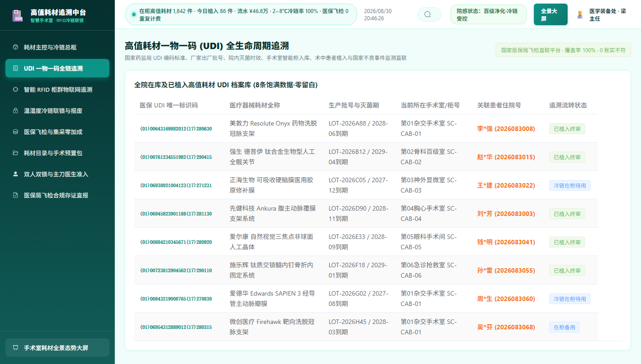Click batch LOT-2026D90 / 2028-11到期
641x364 pixels.
click(x=358, y=214)
